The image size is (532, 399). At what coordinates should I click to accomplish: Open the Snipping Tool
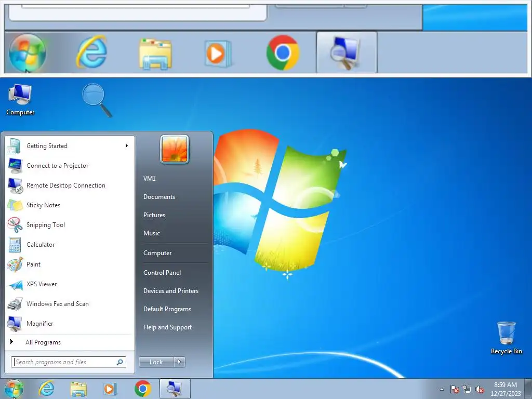pos(70,224)
